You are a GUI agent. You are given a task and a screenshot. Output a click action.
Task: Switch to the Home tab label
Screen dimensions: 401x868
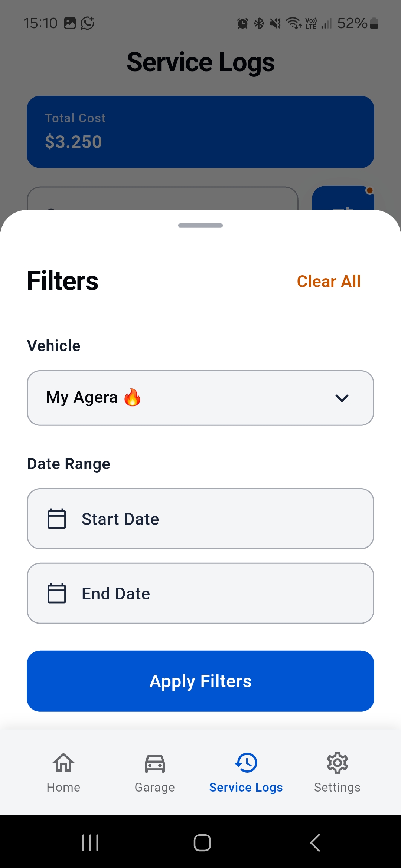coord(63,787)
